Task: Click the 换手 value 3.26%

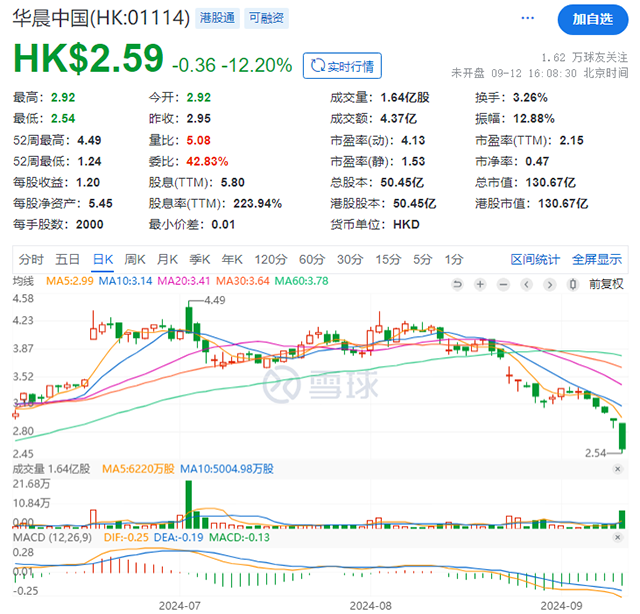Action: pyautogui.click(x=530, y=98)
